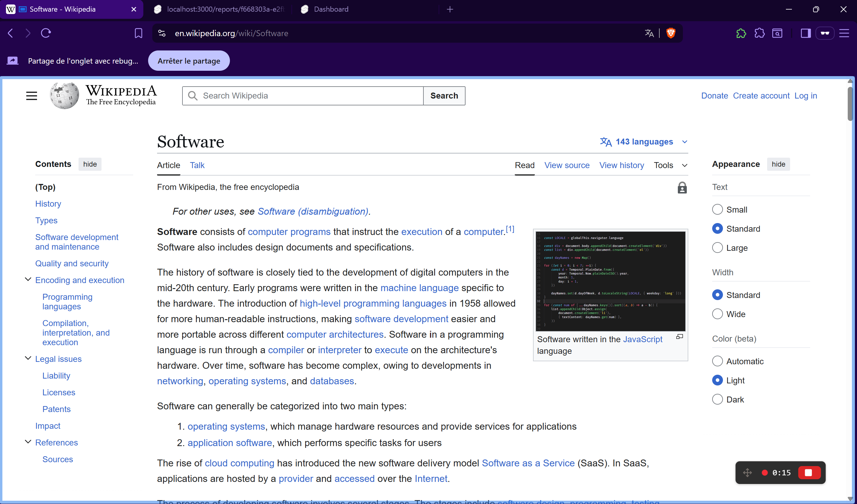
Task: Select Small text size
Action: [717, 210]
